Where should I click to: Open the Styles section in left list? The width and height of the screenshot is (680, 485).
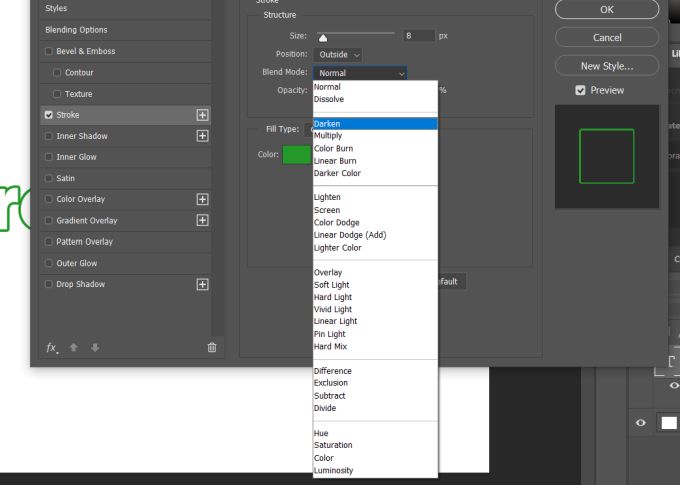point(125,8)
